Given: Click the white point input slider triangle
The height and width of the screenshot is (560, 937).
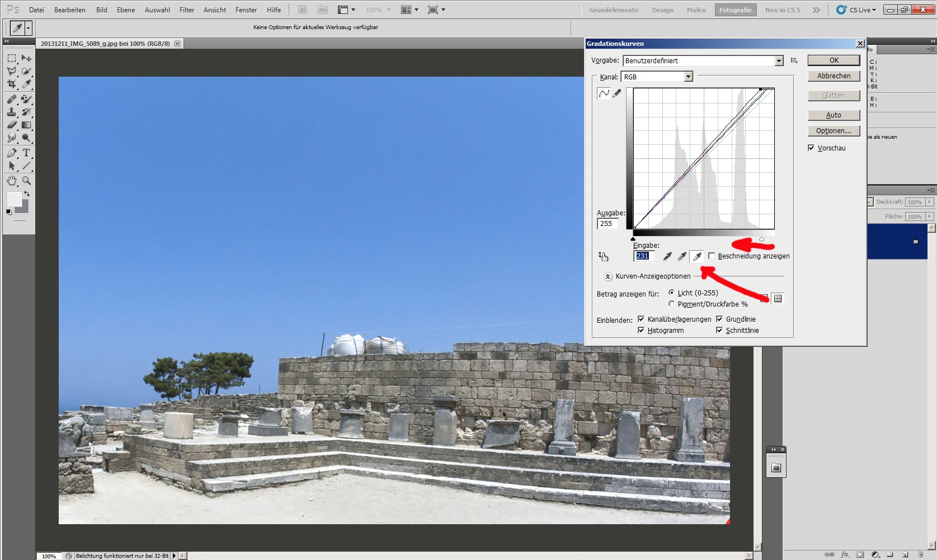Looking at the screenshot, I should [761, 239].
